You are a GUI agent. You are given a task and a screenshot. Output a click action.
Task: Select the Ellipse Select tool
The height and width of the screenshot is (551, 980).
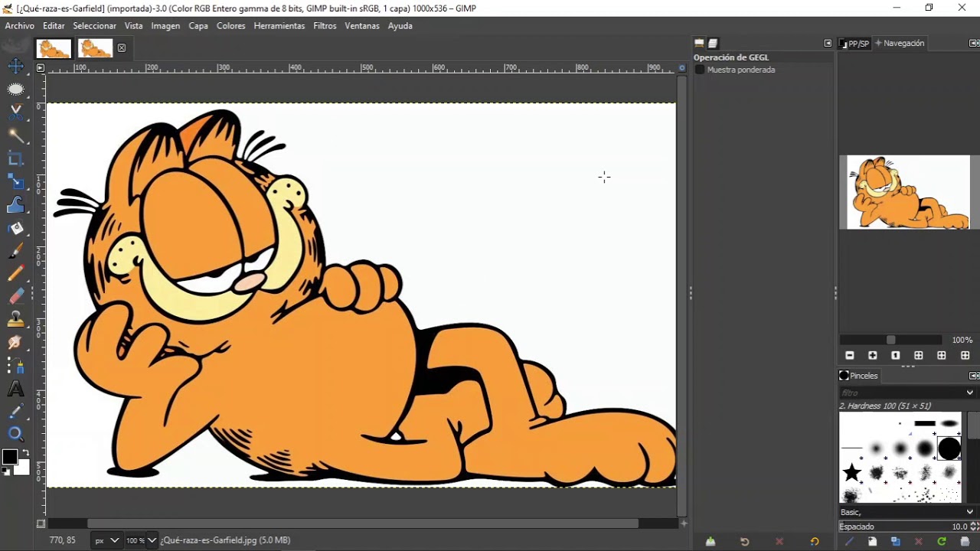coord(15,90)
